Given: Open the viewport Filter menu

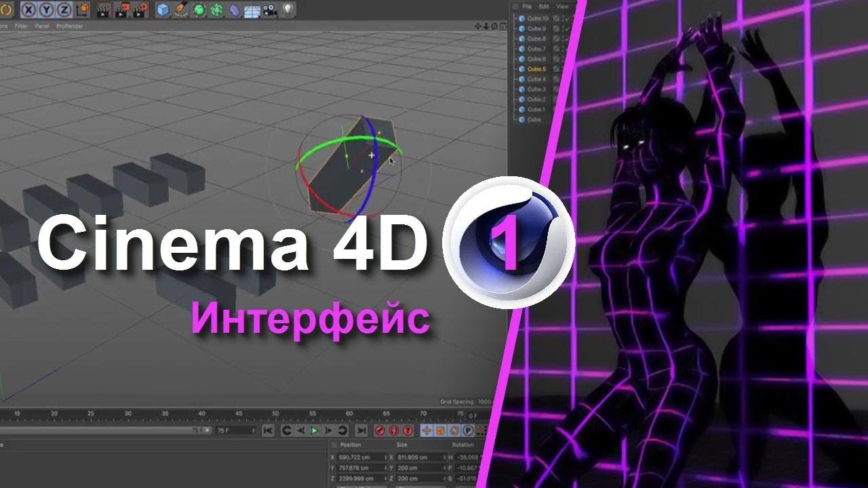Looking at the screenshot, I should pos(21,26).
